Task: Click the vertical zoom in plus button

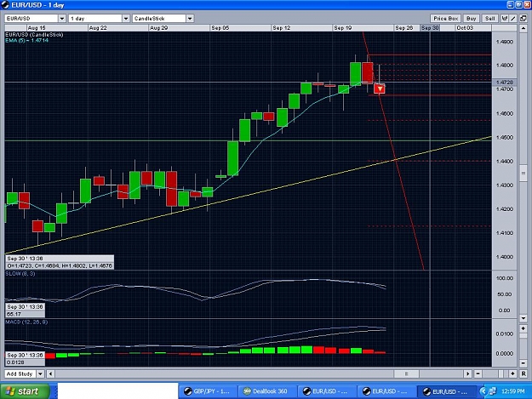Action: pyautogui.click(x=523, y=328)
